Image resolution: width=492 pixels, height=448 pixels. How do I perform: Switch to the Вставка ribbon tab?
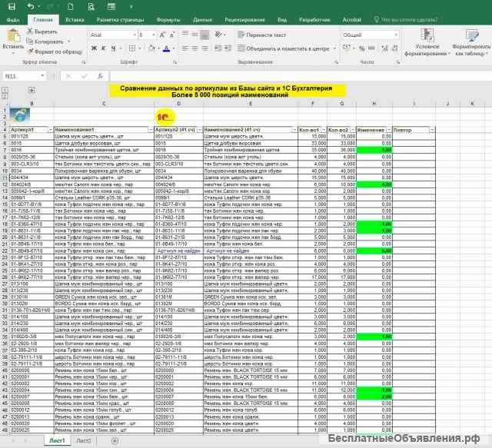click(75, 20)
